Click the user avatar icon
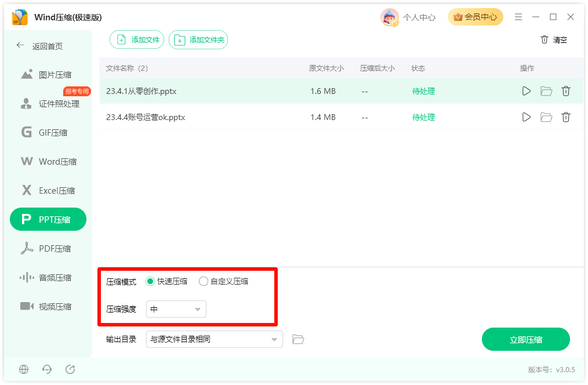The image size is (588, 385). tap(389, 17)
